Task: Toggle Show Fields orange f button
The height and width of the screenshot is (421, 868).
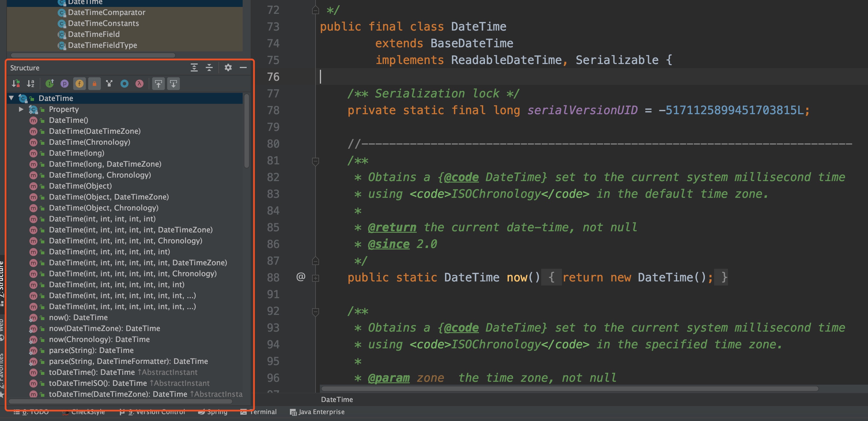Action: pos(80,84)
